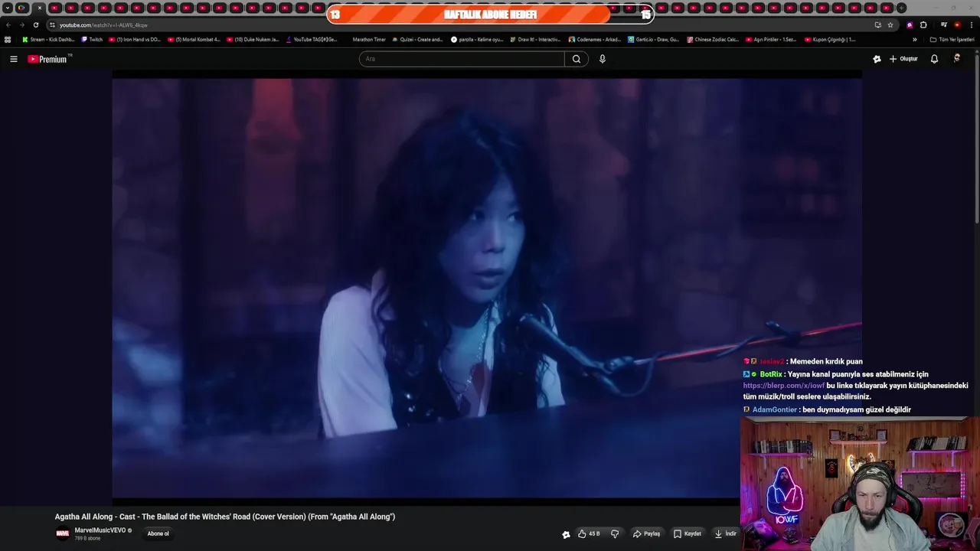Open the Draw It! bookmark

point(536,39)
